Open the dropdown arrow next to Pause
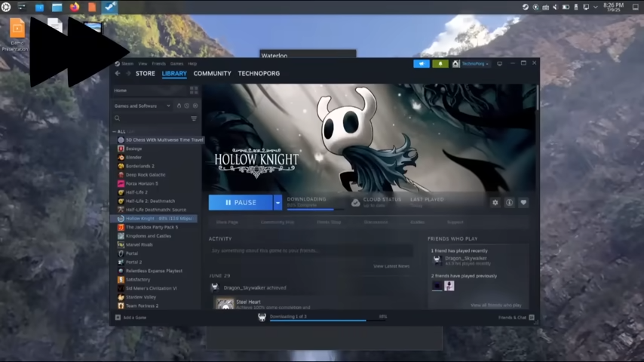The height and width of the screenshot is (362, 644). 278,203
